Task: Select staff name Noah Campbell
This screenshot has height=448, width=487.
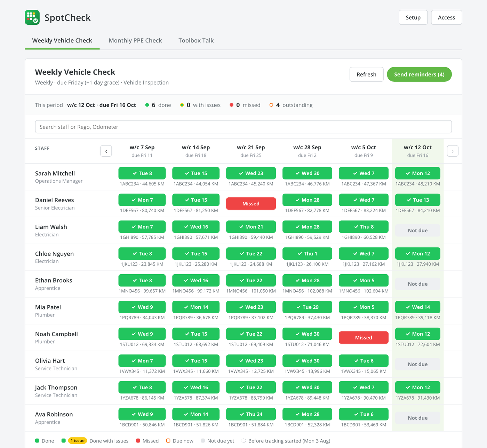Action: tap(56, 334)
